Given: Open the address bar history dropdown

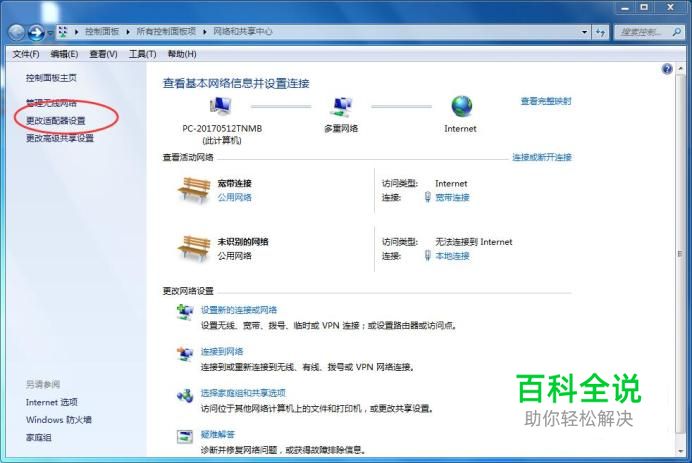Looking at the screenshot, I should (x=584, y=32).
